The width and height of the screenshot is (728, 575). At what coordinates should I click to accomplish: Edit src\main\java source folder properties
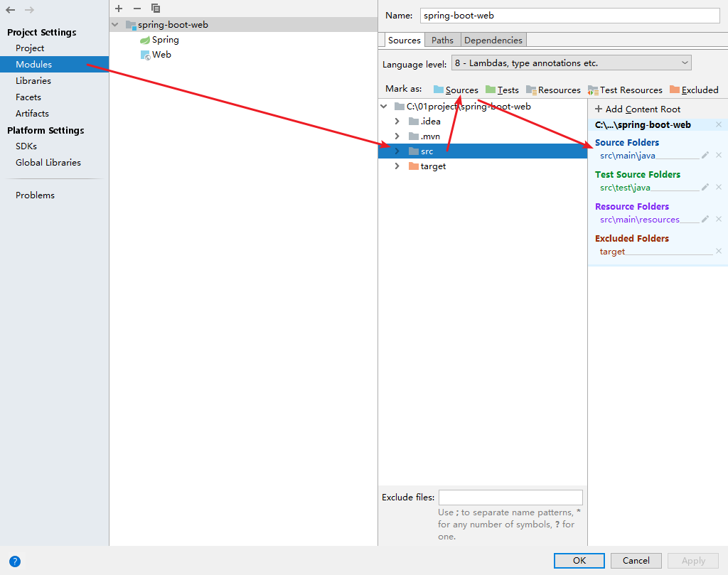pos(705,156)
